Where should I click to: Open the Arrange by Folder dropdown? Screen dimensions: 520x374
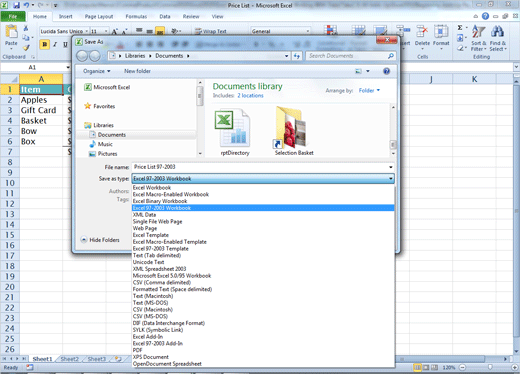tap(369, 90)
